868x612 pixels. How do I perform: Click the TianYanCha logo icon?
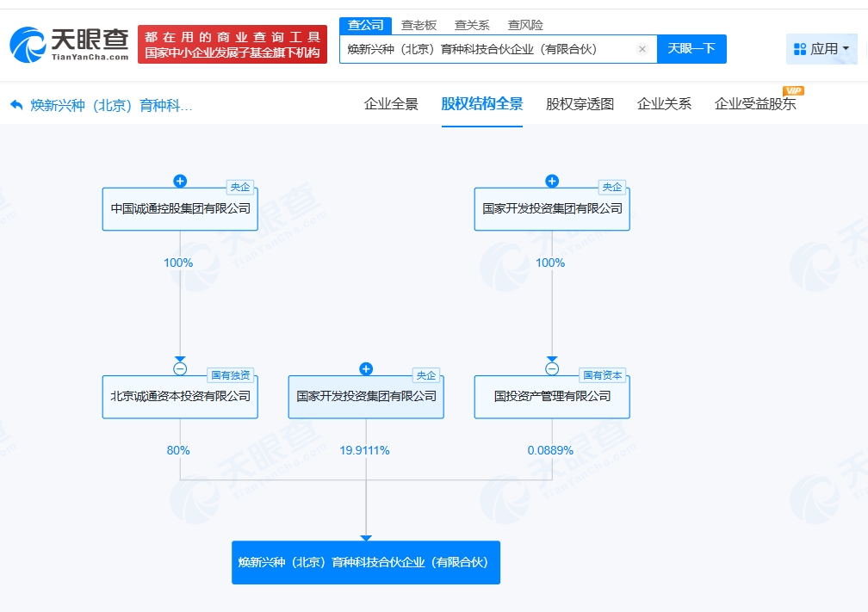[x=29, y=44]
